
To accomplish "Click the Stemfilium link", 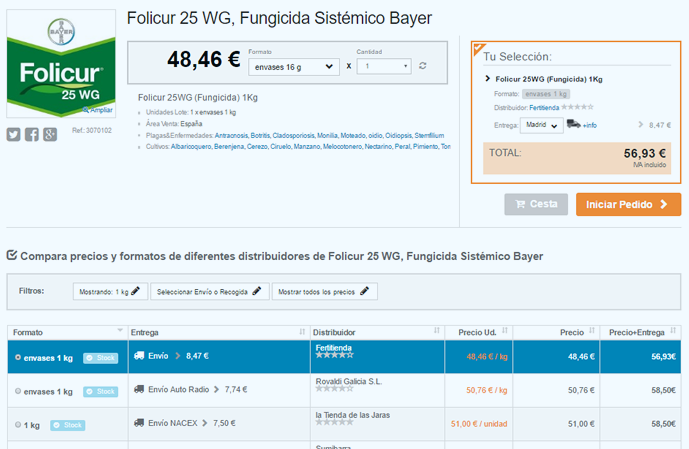I will [x=429, y=135].
